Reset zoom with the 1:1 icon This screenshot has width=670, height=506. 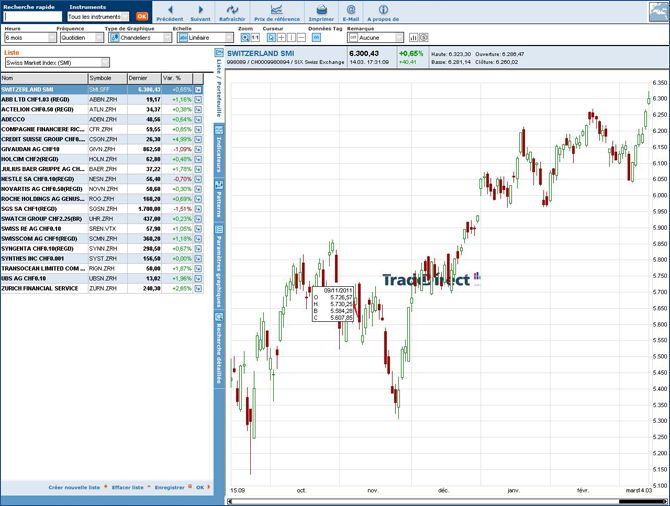pyautogui.click(x=255, y=38)
